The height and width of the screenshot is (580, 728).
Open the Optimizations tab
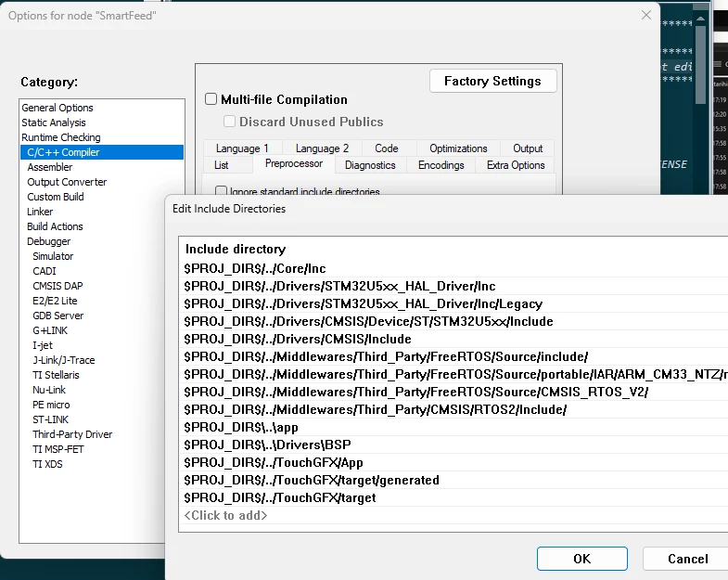458,148
